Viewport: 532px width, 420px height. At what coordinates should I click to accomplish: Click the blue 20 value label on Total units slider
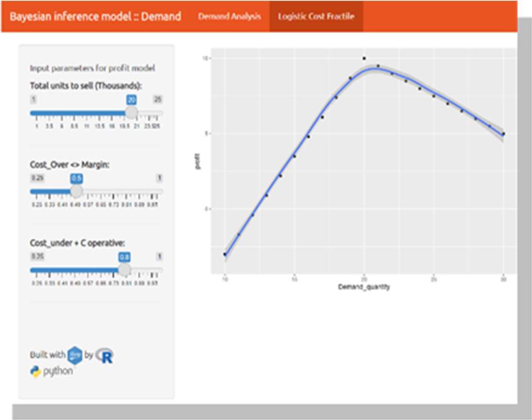click(x=131, y=100)
